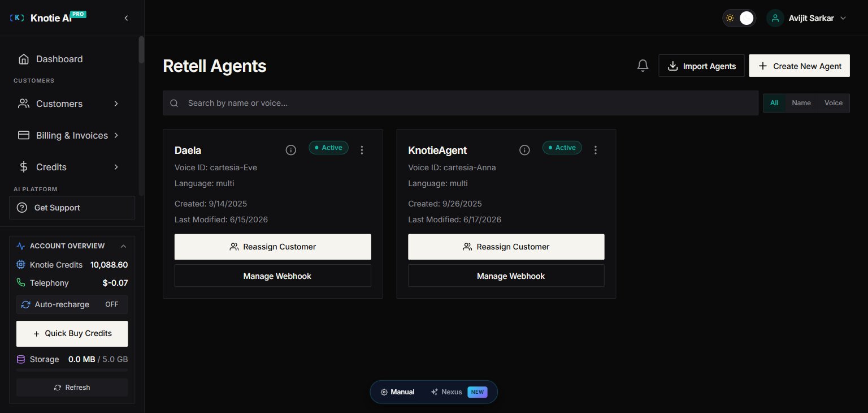Switch to Manual mode

[397, 392]
